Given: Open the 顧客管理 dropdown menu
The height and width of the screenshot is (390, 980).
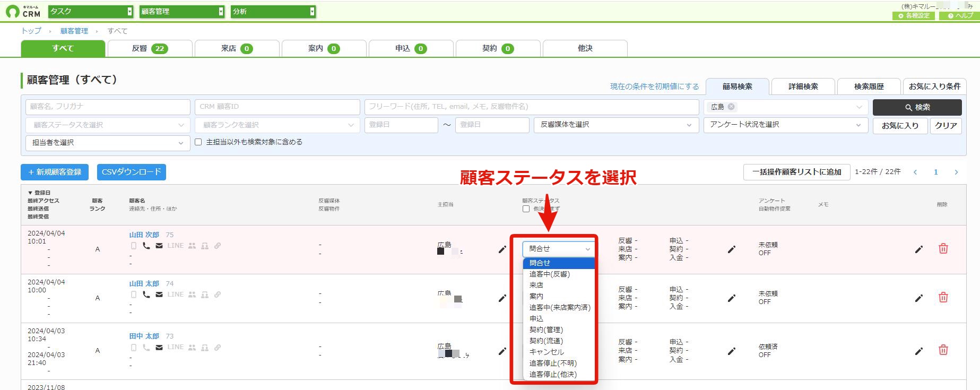Looking at the screenshot, I should point(182,11).
